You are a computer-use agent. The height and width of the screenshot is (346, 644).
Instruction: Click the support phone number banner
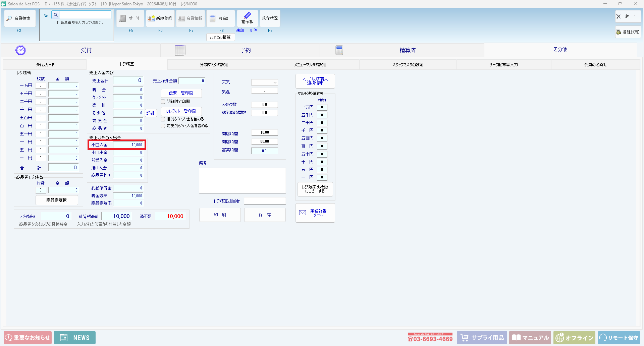click(x=430, y=338)
